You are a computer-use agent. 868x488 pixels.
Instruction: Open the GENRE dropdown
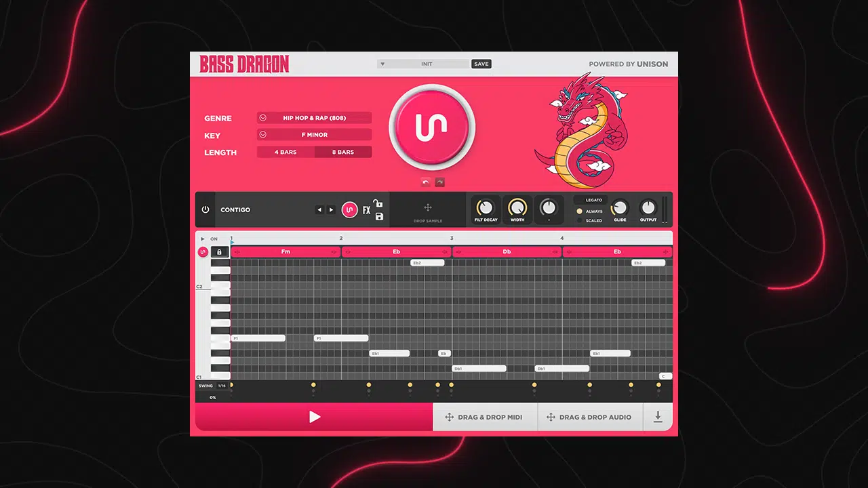315,118
